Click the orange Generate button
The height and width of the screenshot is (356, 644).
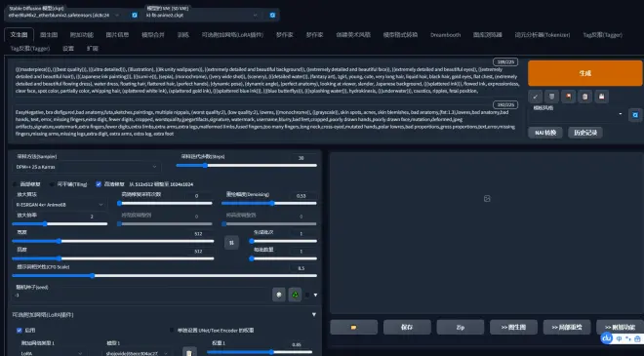584,73
